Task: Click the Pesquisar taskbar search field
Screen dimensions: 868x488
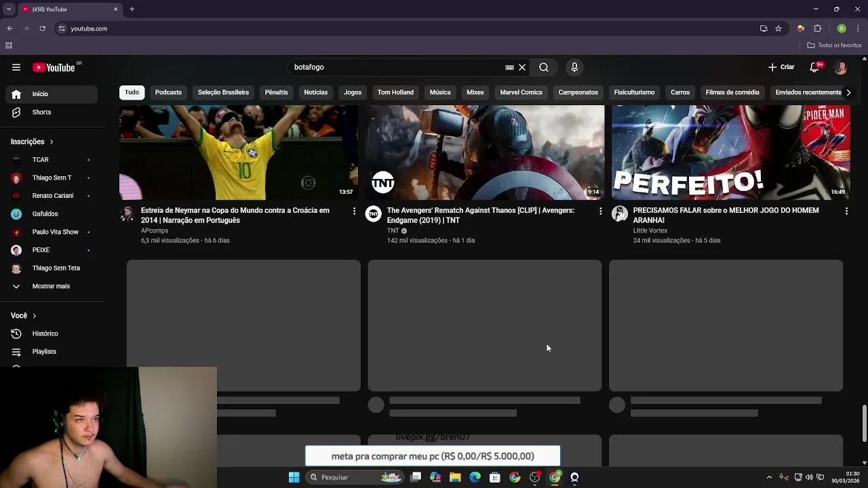Action: pyautogui.click(x=355, y=477)
